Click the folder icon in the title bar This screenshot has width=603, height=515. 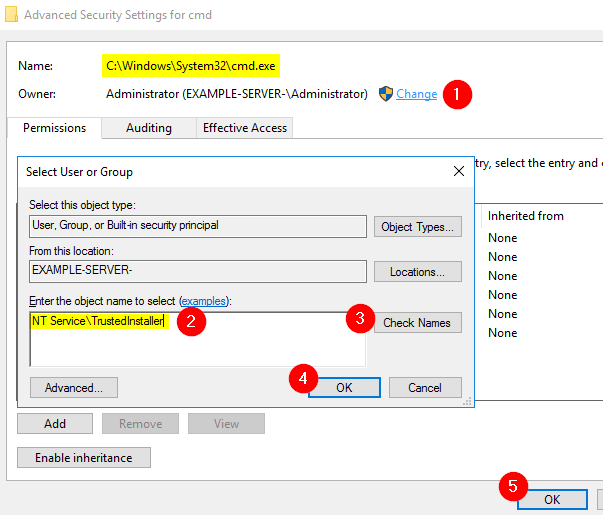click(10, 15)
